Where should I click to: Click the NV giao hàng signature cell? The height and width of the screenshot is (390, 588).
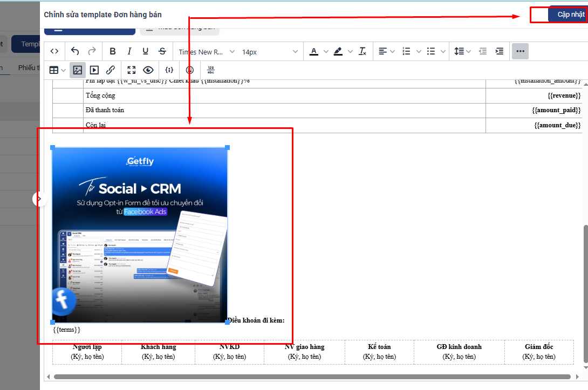(304, 352)
